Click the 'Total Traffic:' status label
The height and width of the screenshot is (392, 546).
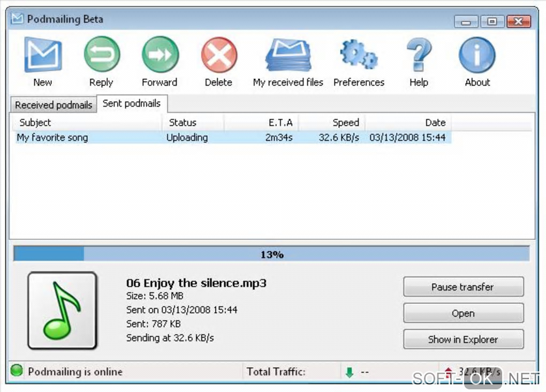click(276, 372)
